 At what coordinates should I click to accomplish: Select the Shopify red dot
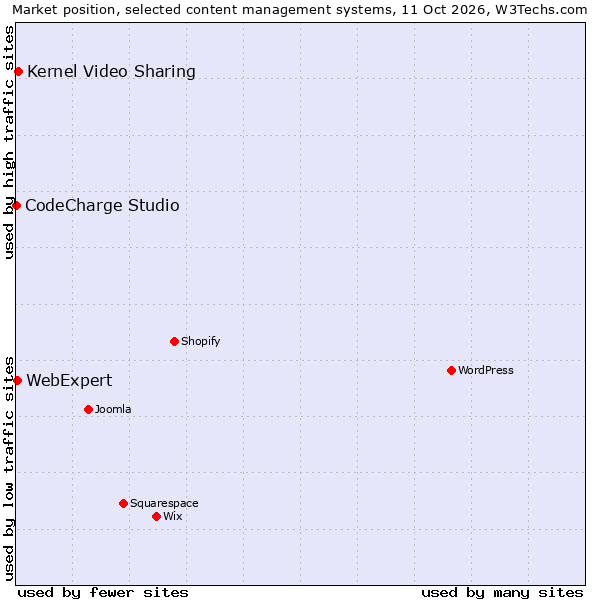click(174, 341)
